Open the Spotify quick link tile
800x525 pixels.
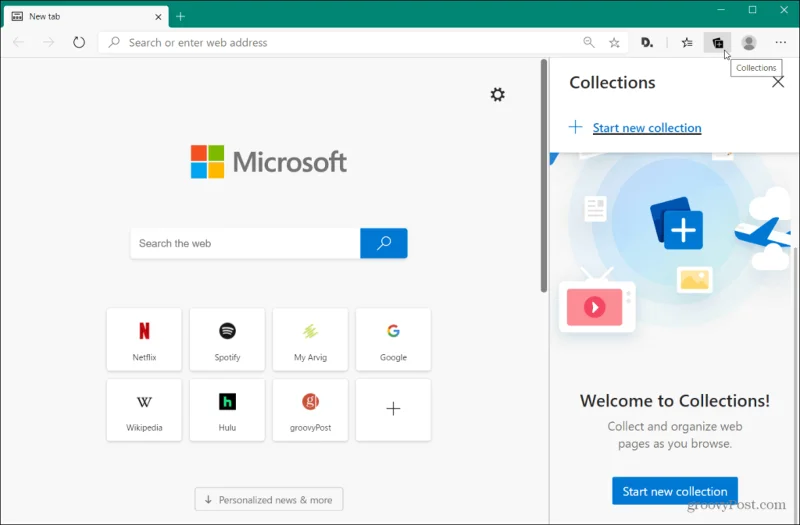click(x=227, y=339)
